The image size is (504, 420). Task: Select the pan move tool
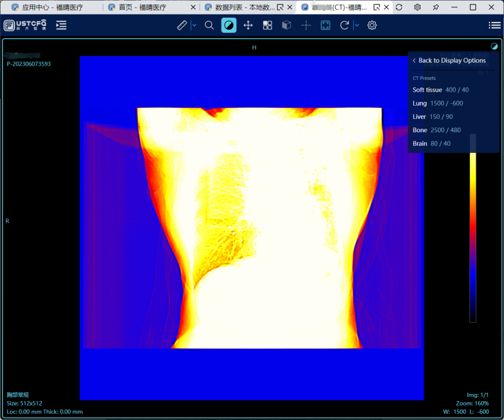pos(248,25)
